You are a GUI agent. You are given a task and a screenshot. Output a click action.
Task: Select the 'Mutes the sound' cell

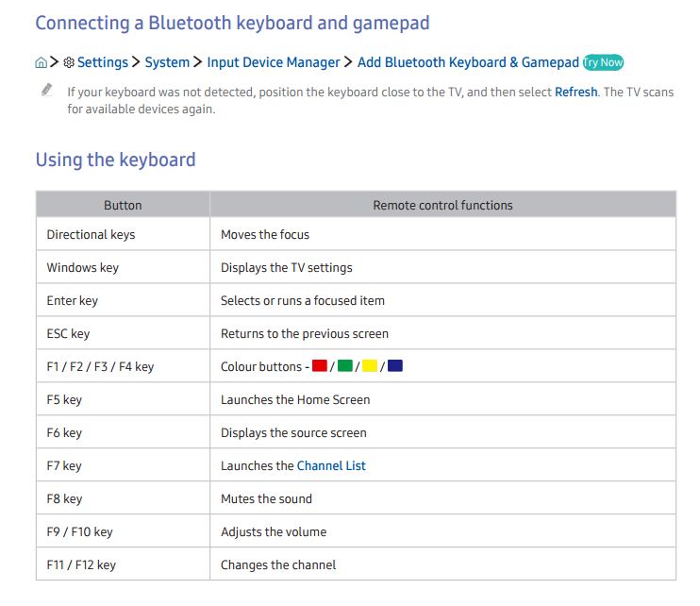(x=266, y=498)
